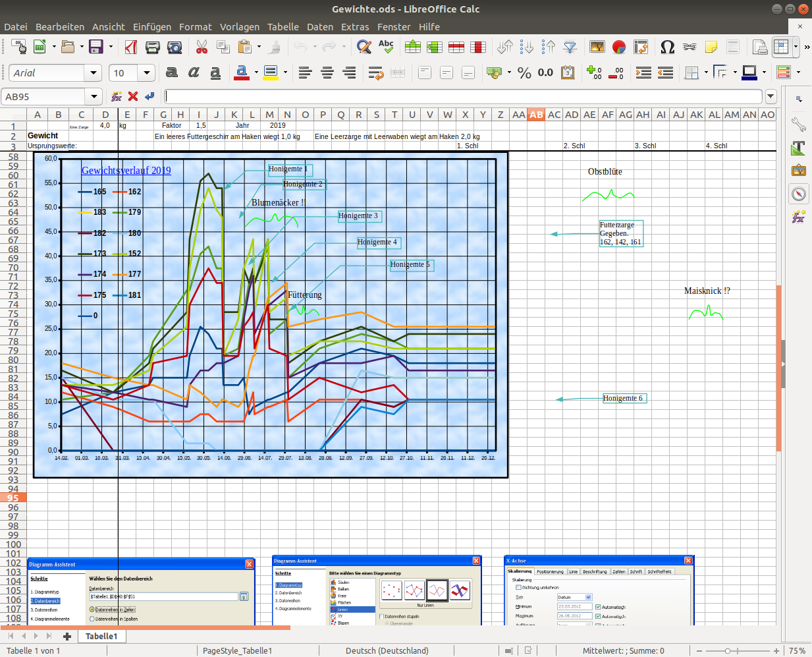The height and width of the screenshot is (657, 812).
Task: Toggle bold text formatting
Action: tap(172, 72)
